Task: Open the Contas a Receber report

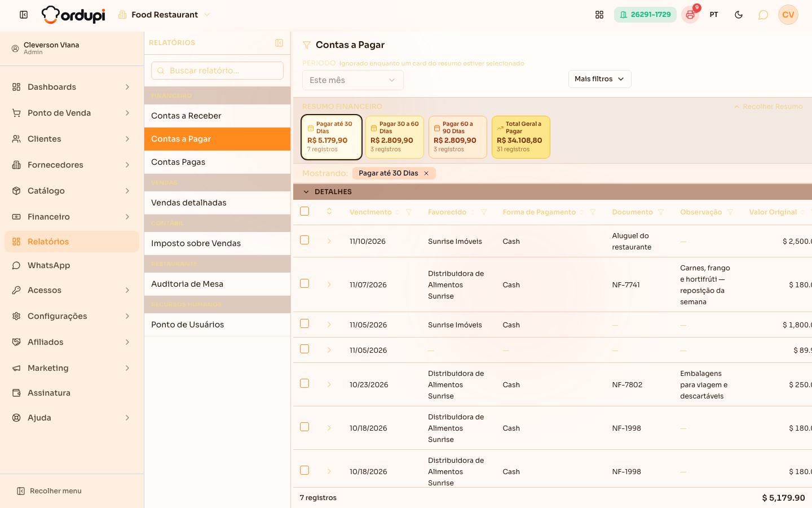Action: (x=217, y=116)
